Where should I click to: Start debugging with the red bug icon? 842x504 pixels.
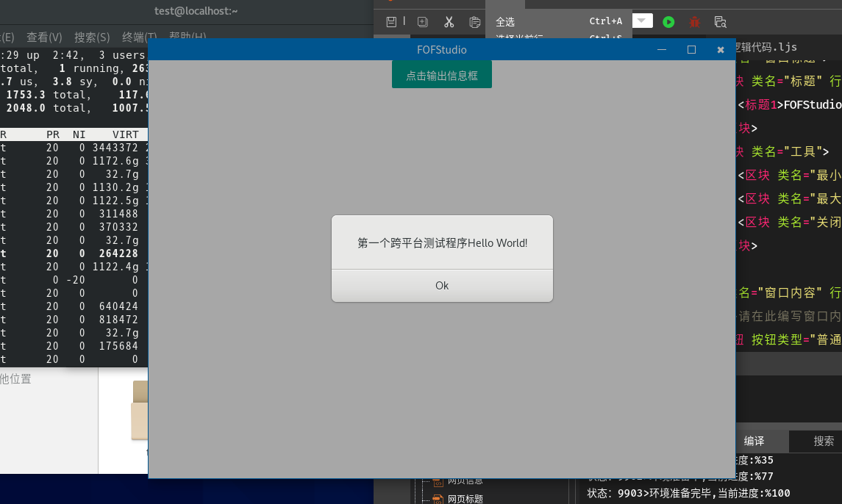[694, 22]
